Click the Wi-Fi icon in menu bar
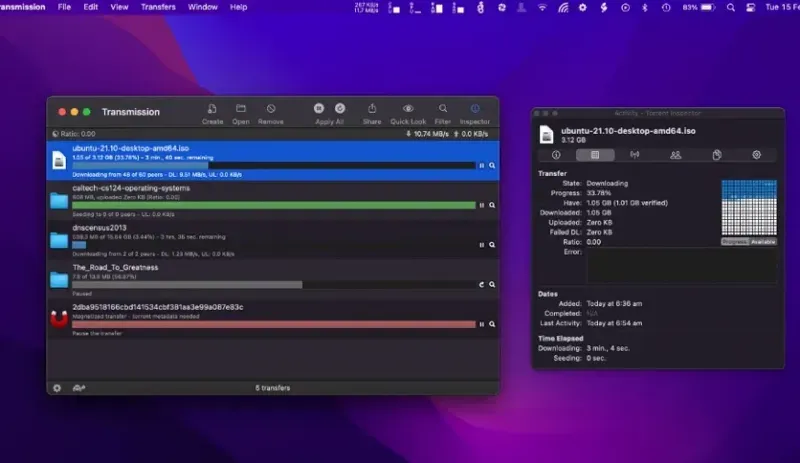Screen dimensions: 800x463 pyautogui.click(x=542, y=8)
